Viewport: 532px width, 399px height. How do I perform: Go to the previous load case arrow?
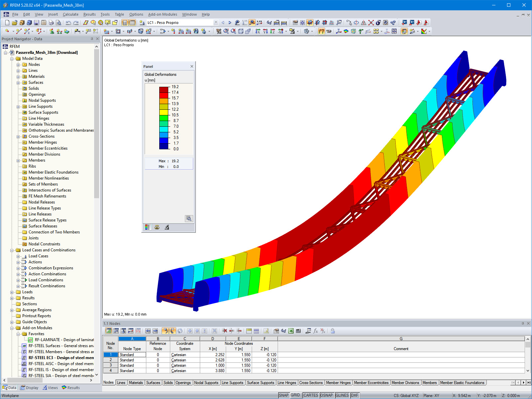tap(223, 23)
